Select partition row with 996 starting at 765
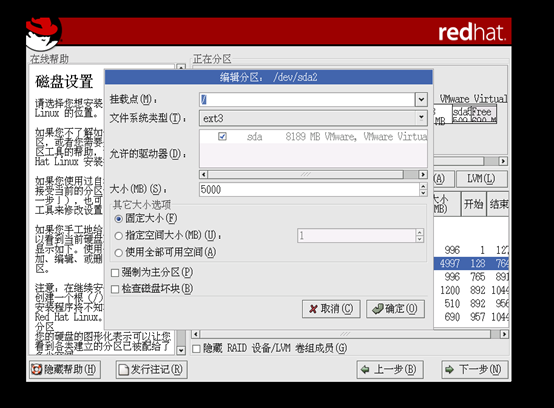The height and width of the screenshot is (408, 554). 471,277
